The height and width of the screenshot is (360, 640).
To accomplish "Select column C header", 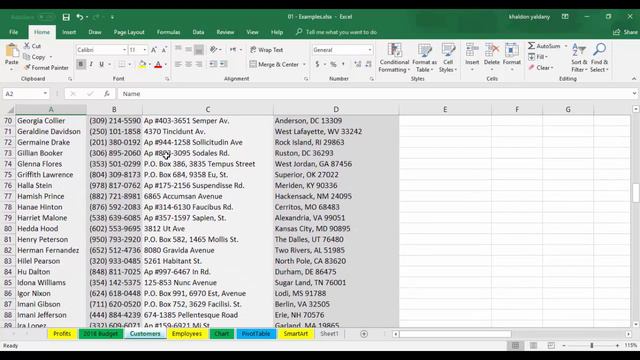I will [208, 109].
